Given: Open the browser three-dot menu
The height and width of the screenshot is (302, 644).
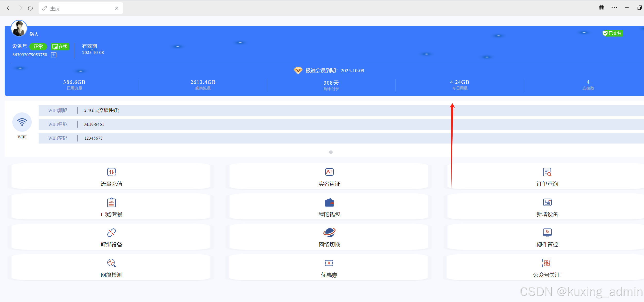Looking at the screenshot, I should coord(614,8).
